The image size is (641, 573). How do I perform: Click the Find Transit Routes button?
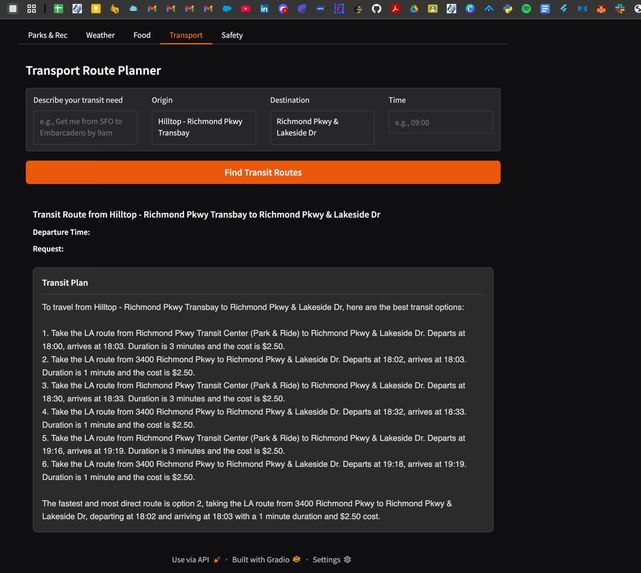263,172
